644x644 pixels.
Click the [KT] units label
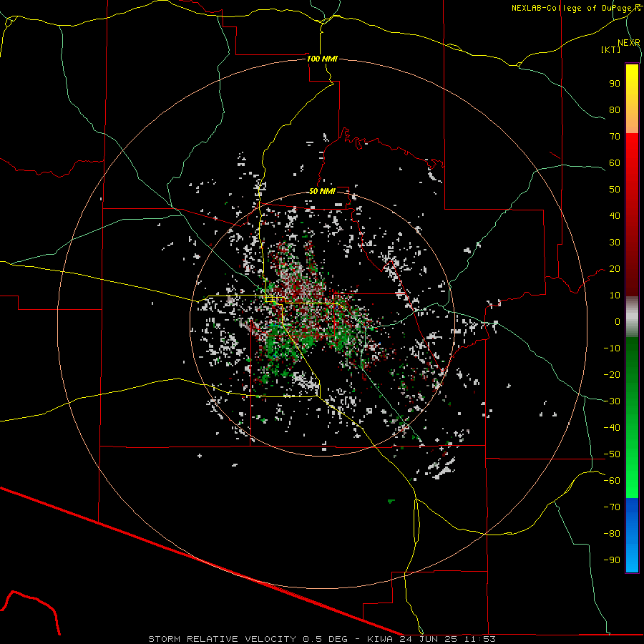pos(610,49)
